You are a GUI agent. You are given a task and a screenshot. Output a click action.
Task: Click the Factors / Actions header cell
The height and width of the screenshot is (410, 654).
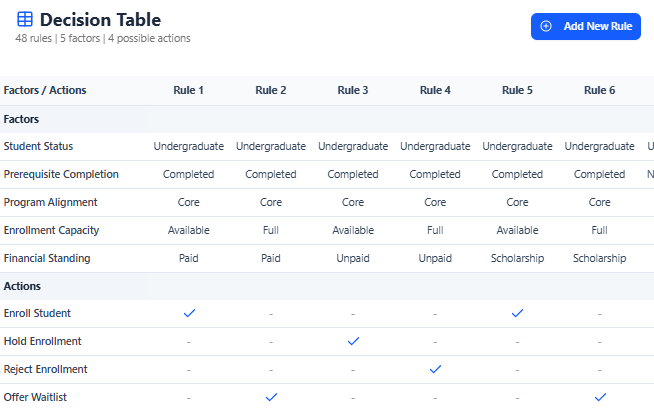coord(45,90)
